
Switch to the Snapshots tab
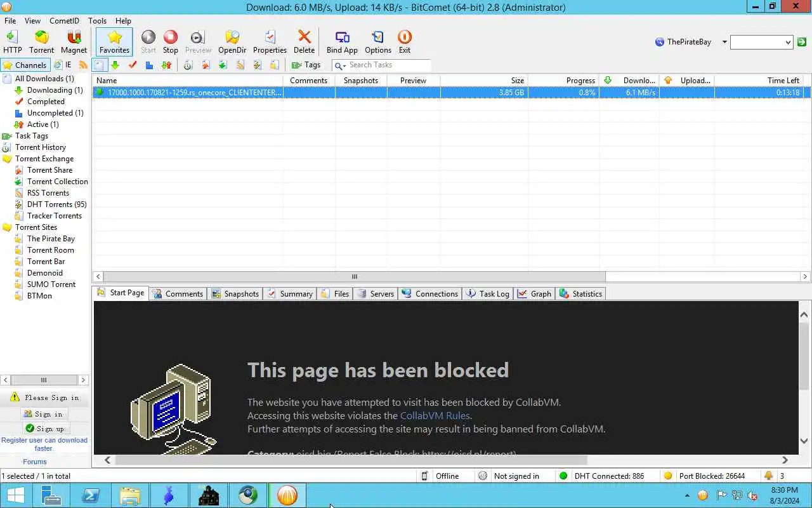pyautogui.click(x=235, y=293)
